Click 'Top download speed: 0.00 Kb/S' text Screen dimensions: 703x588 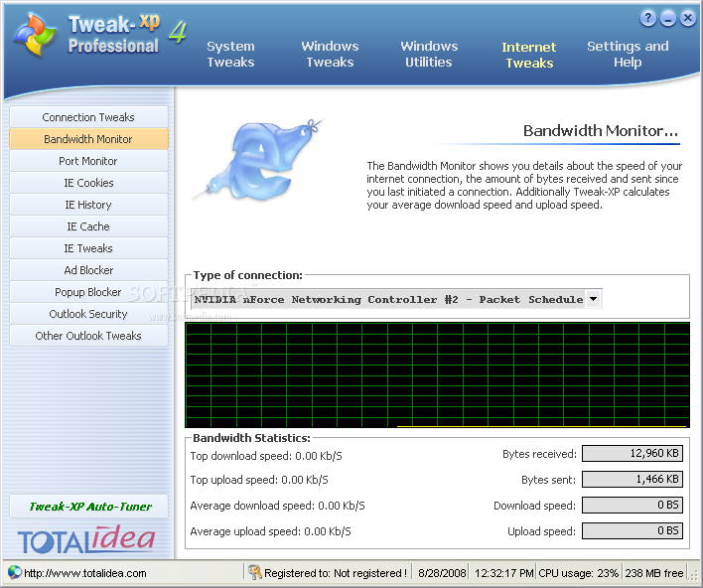(x=266, y=456)
